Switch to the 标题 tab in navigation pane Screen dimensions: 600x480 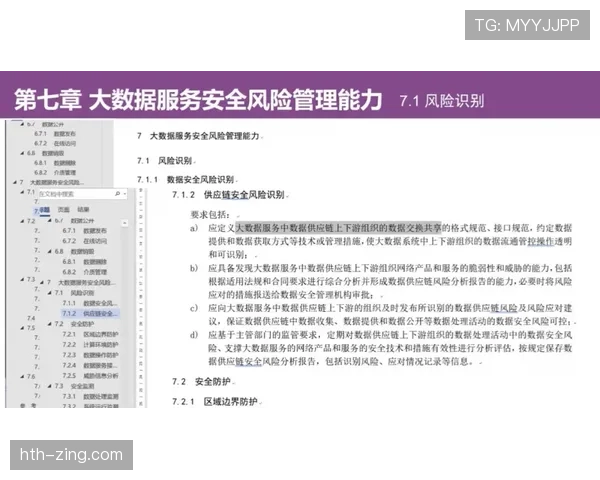tap(44, 209)
